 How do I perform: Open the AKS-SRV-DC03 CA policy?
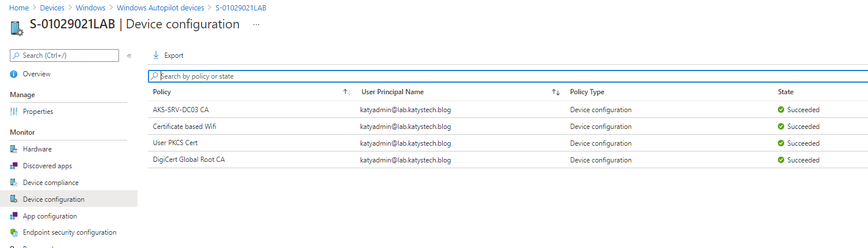pyautogui.click(x=180, y=110)
